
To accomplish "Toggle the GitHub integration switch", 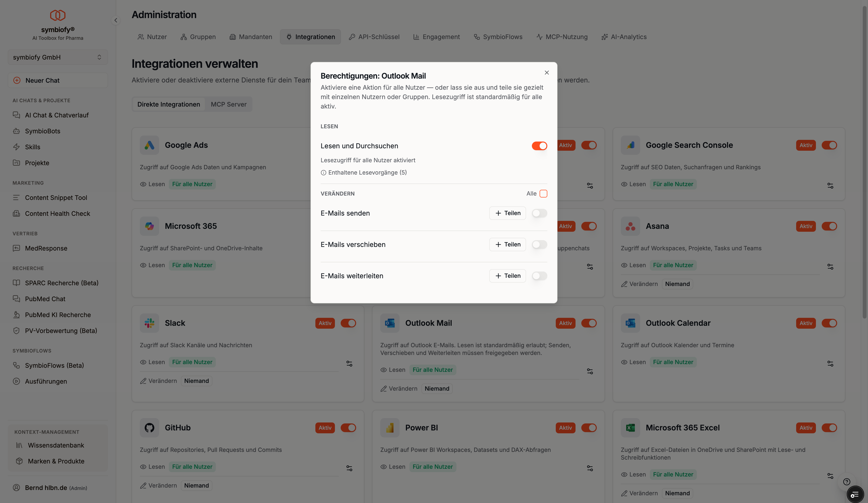I will point(348,428).
